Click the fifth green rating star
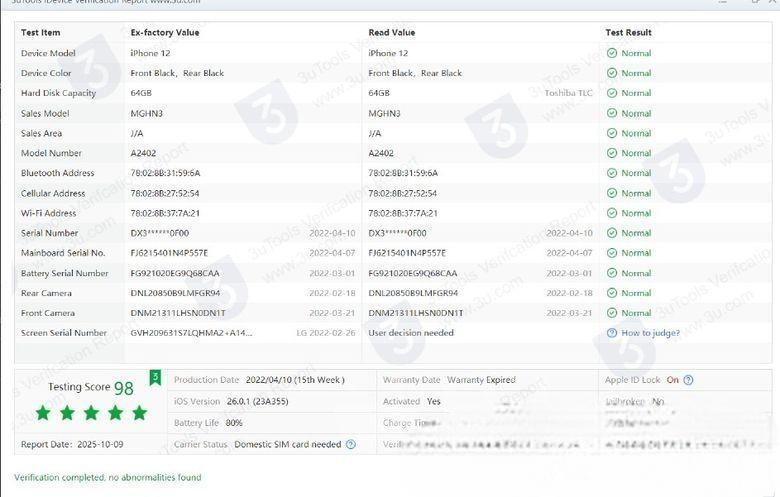Viewport: 780px width, 497px height. (139, 412)
